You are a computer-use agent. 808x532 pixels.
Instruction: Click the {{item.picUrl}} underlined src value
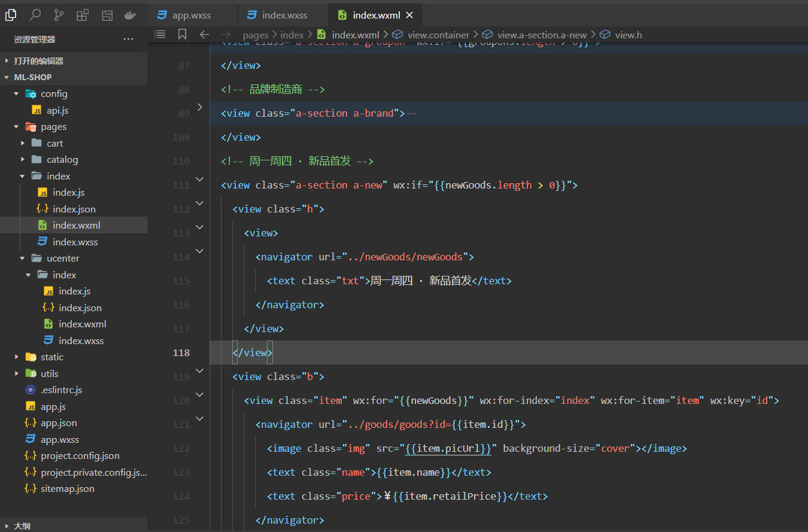(x=448, y=448)
